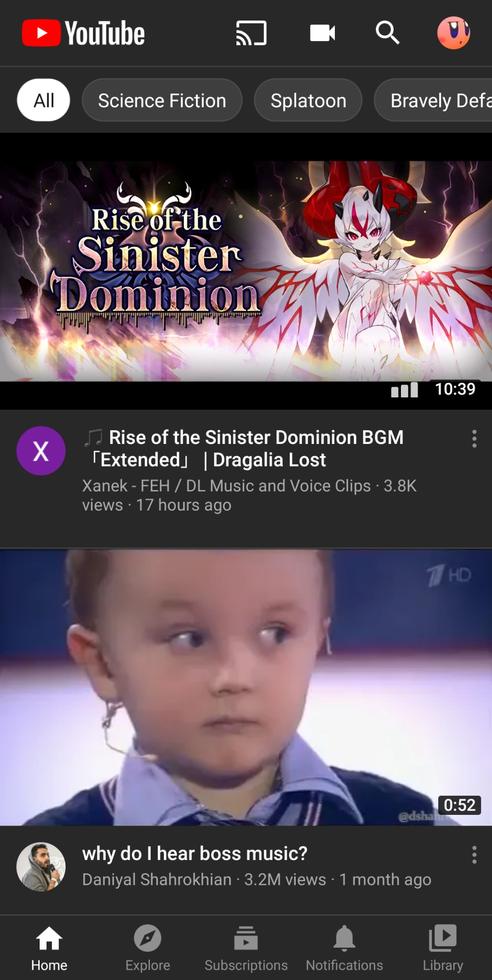
Task: Filter by Science Fiction chip
Action: click(x=162, y=100)
